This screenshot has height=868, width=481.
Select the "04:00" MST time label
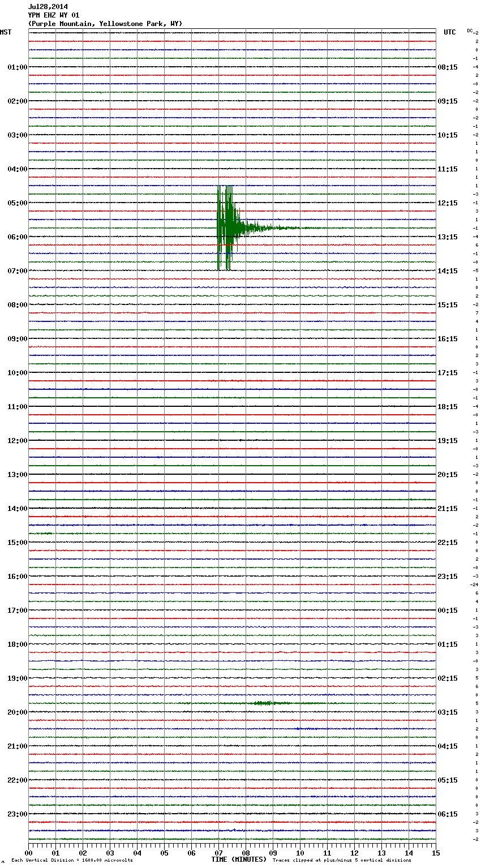pos(18,169)
